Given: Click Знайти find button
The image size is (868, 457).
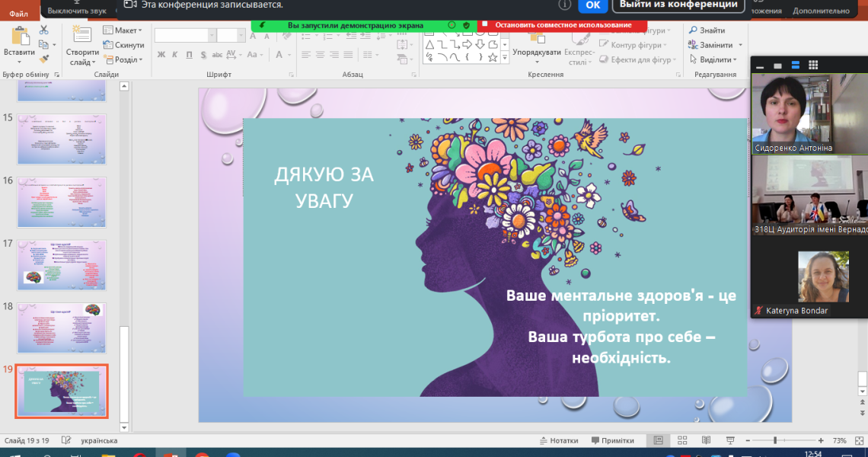Looking at the screenshot, I should [x=707, y=30].
